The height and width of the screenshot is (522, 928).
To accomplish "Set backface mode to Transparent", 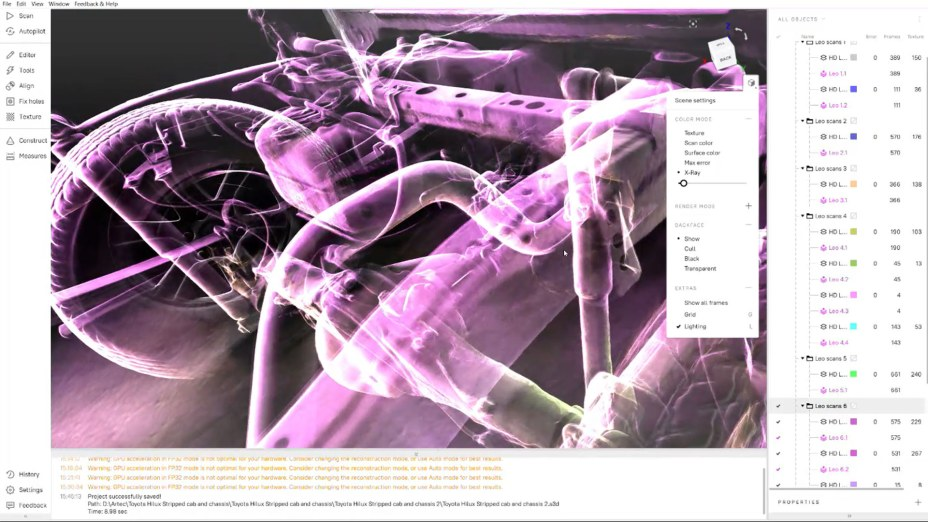I will [x=700, y=269].
